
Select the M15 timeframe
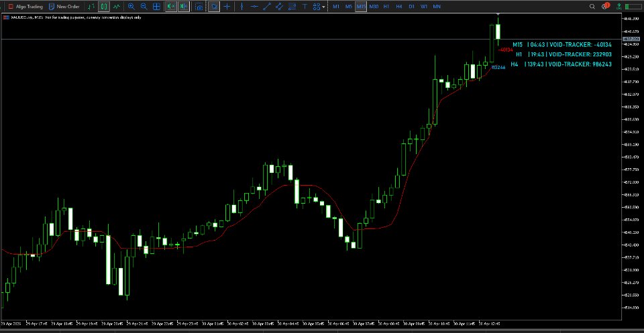361,7
